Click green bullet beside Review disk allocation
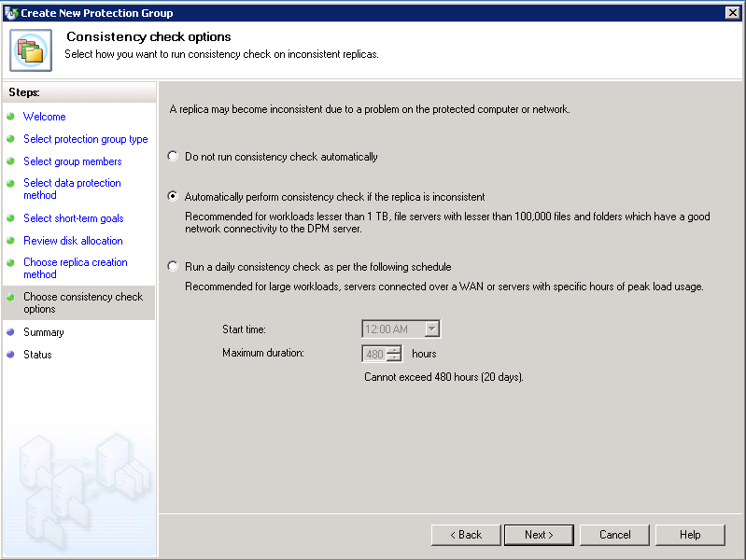Viewport: 746px width, 560px height. click(x=10, y=240)
